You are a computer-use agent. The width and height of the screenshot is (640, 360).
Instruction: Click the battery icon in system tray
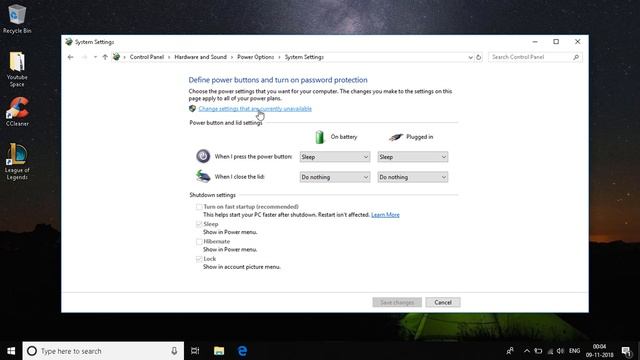coord(538,351)
